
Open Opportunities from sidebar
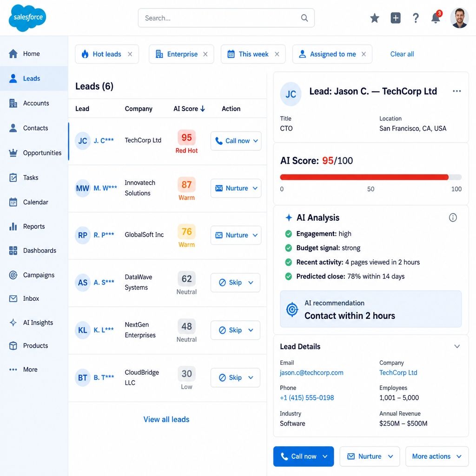[34, 152]
